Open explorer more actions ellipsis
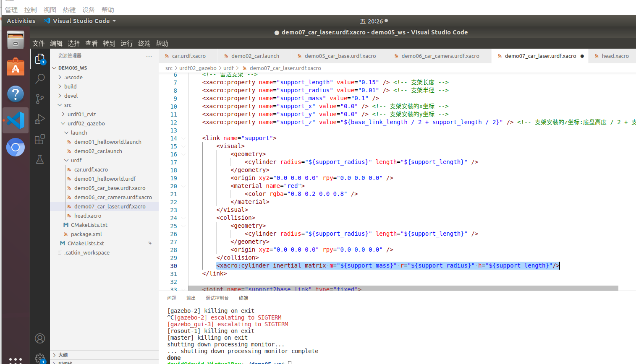 (x=149, y=56)
